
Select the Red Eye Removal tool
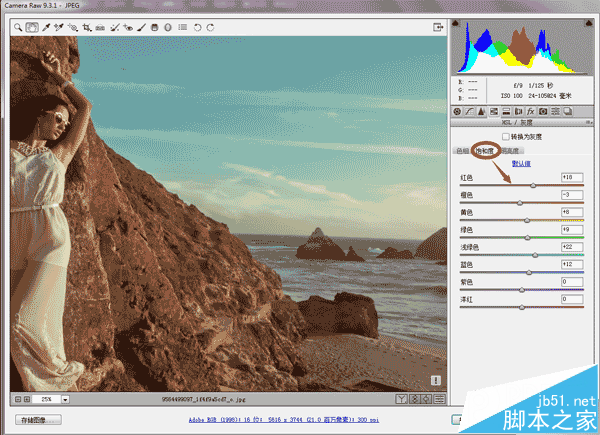[x=128, y=27]
